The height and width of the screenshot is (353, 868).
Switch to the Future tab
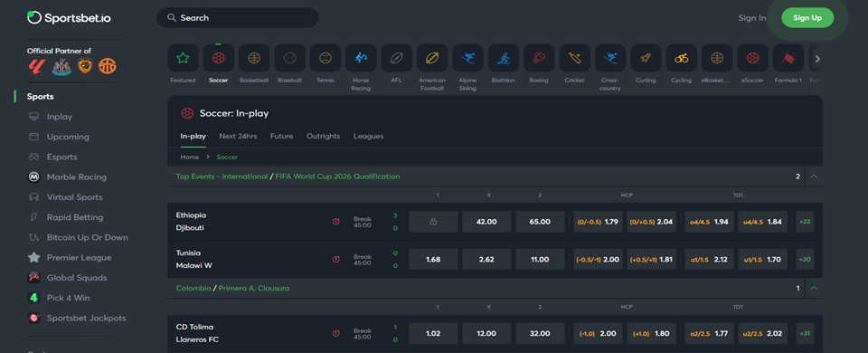click(282, 137)
